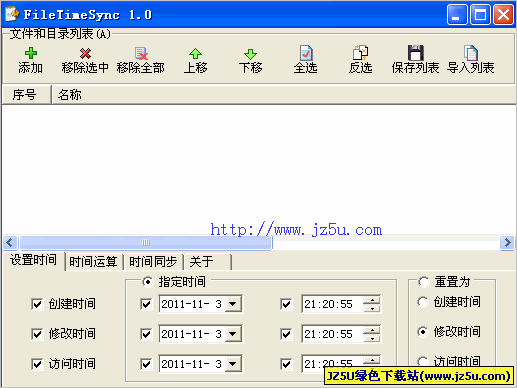Click the FileTimeSync app icon in title bar

coord(12,14)
